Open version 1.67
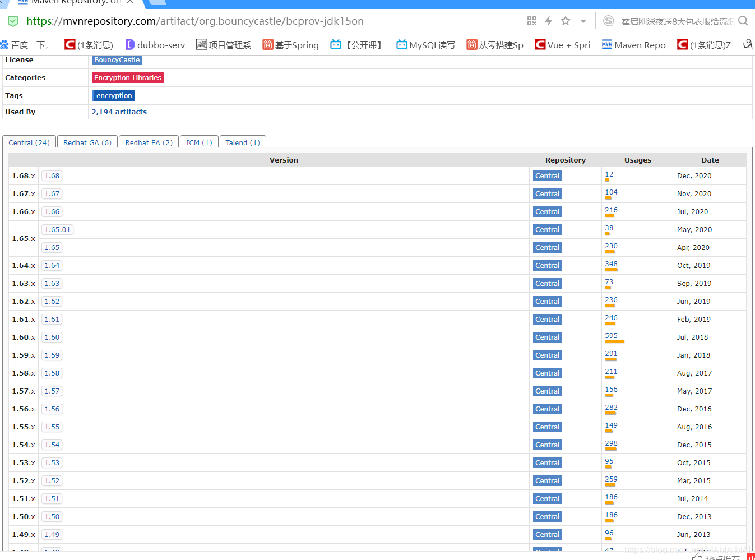The image size is (755, 560). (x=52, y=194)
